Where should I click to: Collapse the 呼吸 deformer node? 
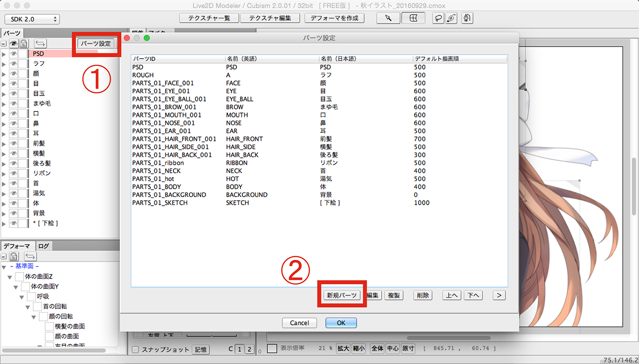21,297
